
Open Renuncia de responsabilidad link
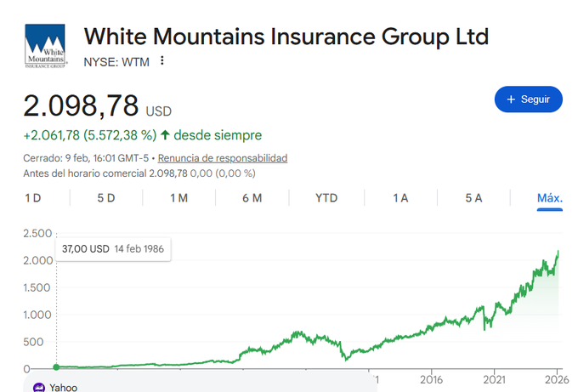click(223, 158)
